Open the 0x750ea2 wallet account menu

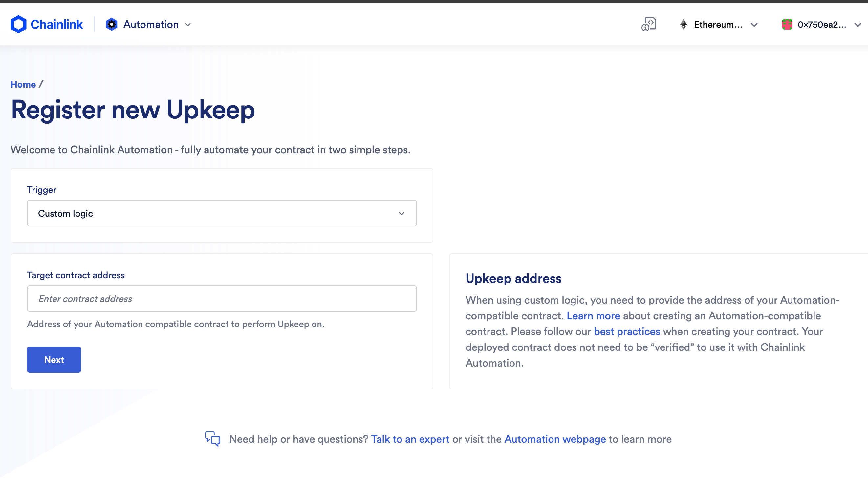coord(821,24)
